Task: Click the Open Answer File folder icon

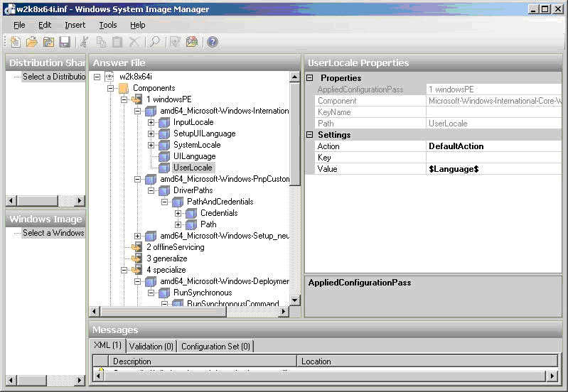Action: (x=32, y=43)
